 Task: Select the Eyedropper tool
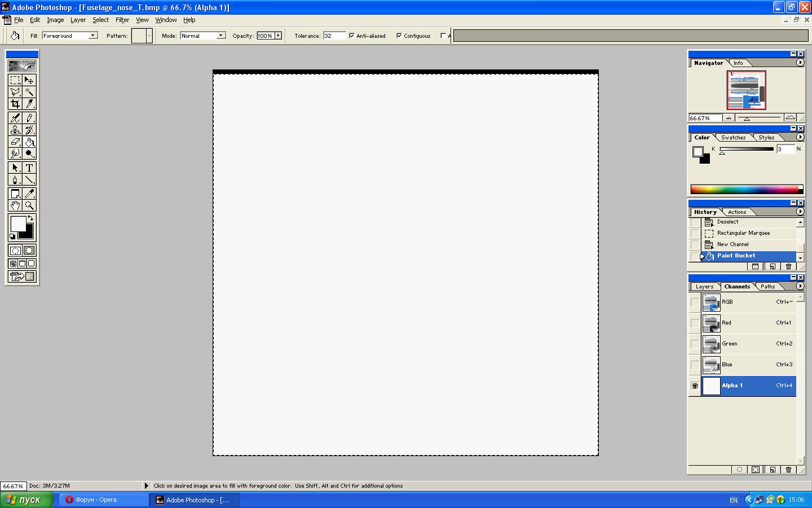(29, 194)
